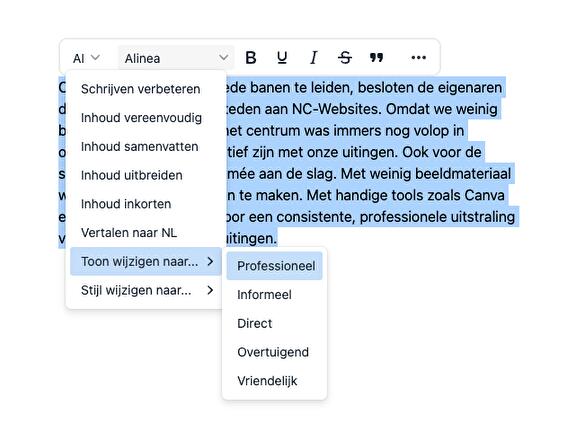This screenshot has height=432, width=576.
Task: Expand the Stijl wijzigen naar submenu
Action: pos(146,290)
